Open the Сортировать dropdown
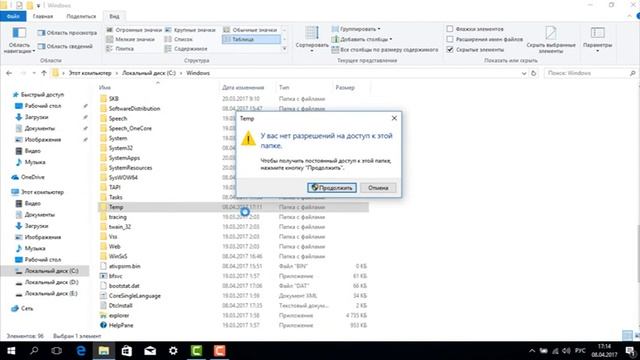 click(x=312, y=40)
